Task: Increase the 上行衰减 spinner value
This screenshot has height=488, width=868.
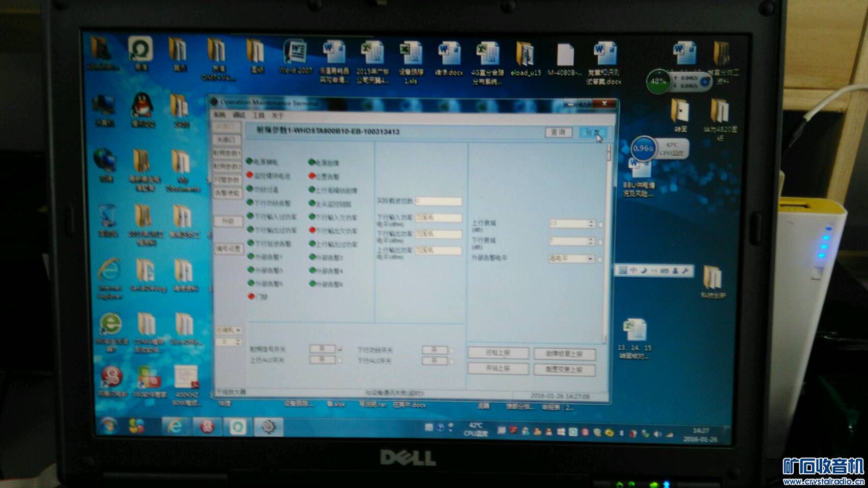Action: coord(591,222)
